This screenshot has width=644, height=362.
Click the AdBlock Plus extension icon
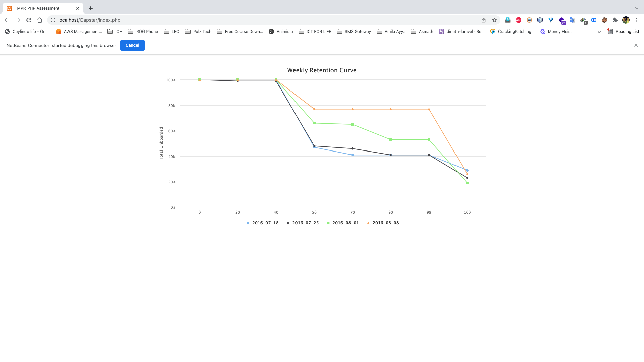click(519, 20)
